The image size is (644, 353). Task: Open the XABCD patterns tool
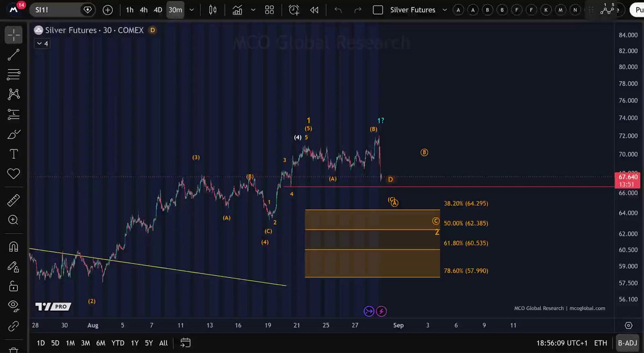tap(13, 94)
